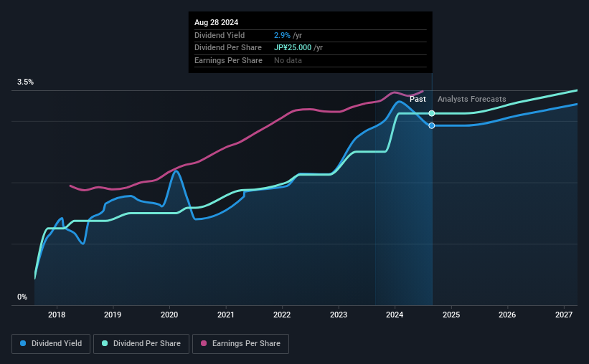This screenshot has width=589, height=364.
Task: Select the teal dividend per share data point marker
Action: coord(432,113)
